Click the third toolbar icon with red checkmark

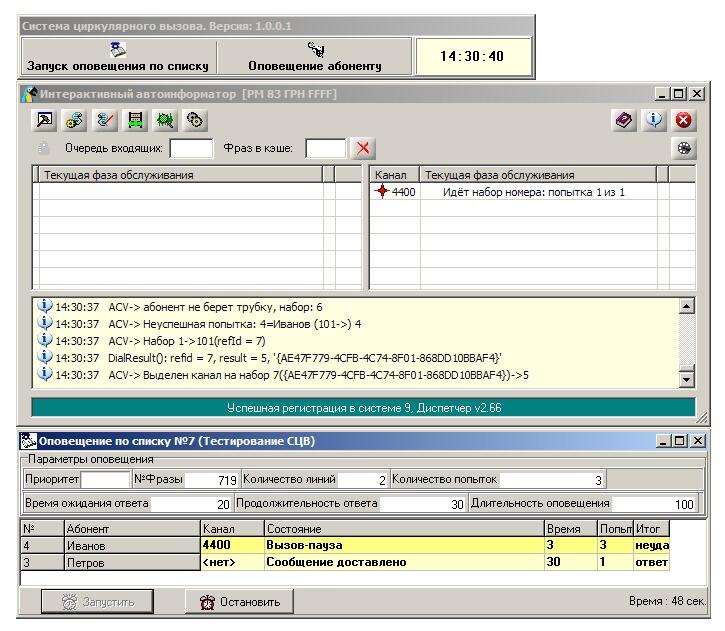pos(103,120)
